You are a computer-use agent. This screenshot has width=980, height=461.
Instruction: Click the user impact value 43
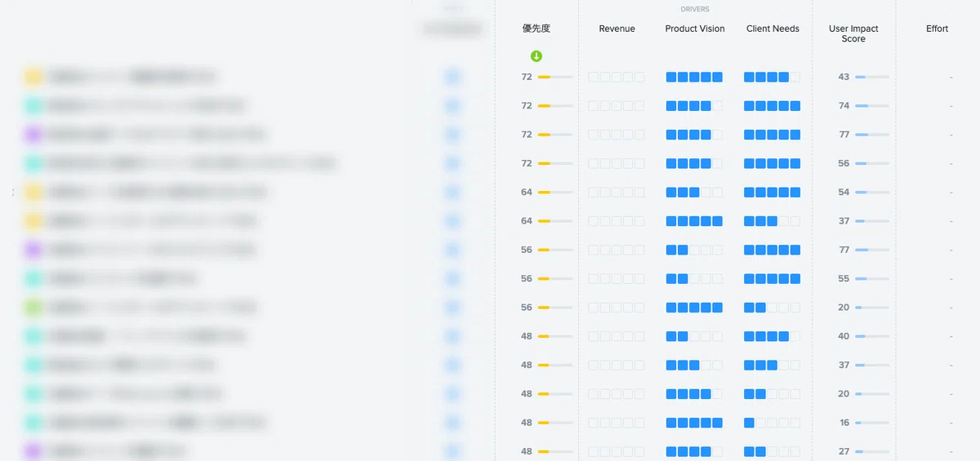pos(844,78)
